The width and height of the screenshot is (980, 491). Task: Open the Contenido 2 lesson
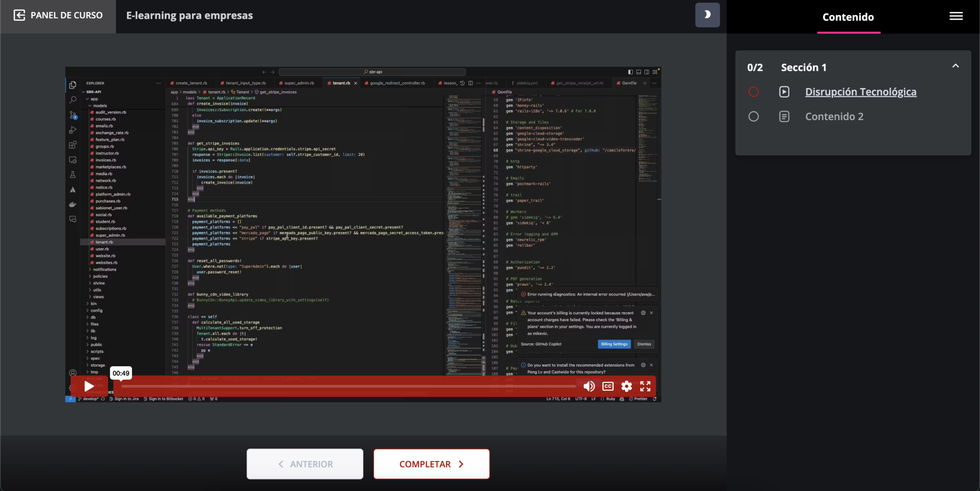(x=834, y=116)
